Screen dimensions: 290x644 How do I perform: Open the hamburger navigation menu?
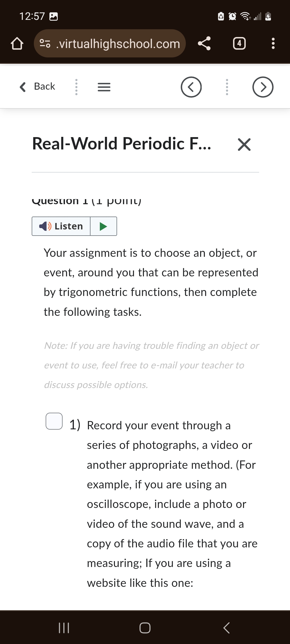click(104, 87)
